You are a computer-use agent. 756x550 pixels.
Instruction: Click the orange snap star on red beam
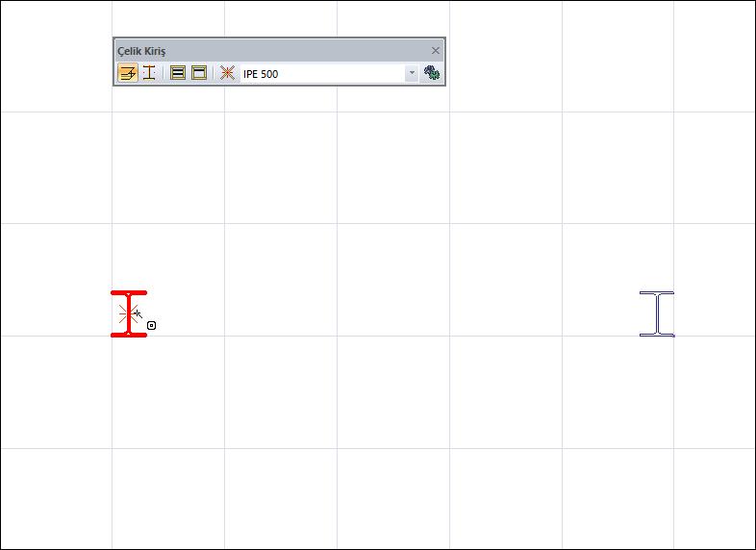[x=128, y=313]
